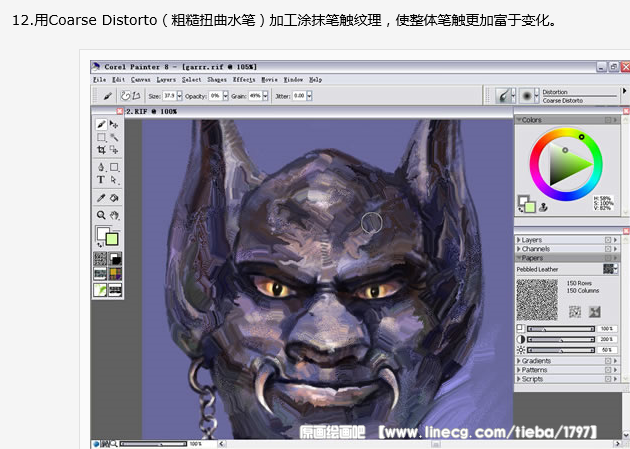Open the File menu

pos(99,80)
